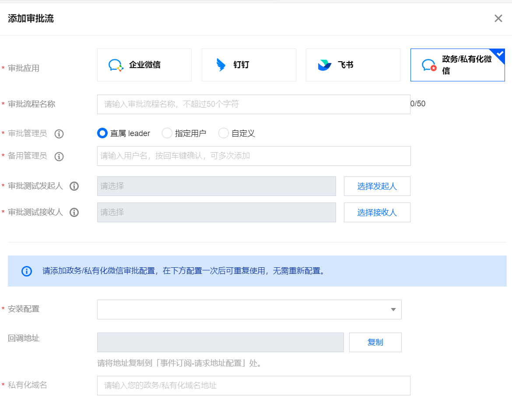Click the 审批应用 field label

pyautogui.click(x=24, y=68)
